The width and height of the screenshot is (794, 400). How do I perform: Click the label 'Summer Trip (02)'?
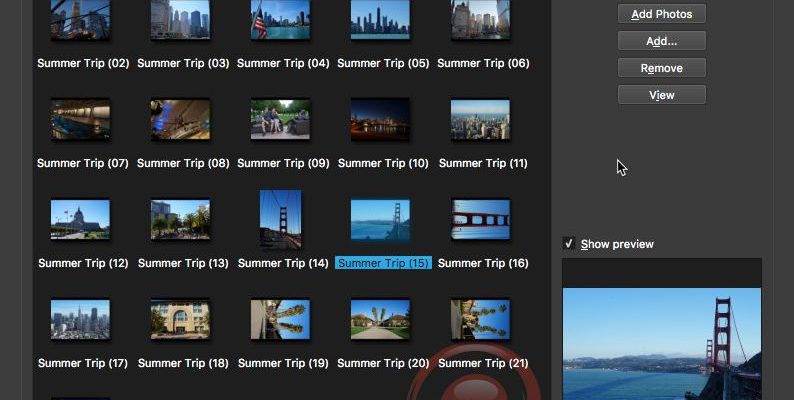(x=83, y=63)
